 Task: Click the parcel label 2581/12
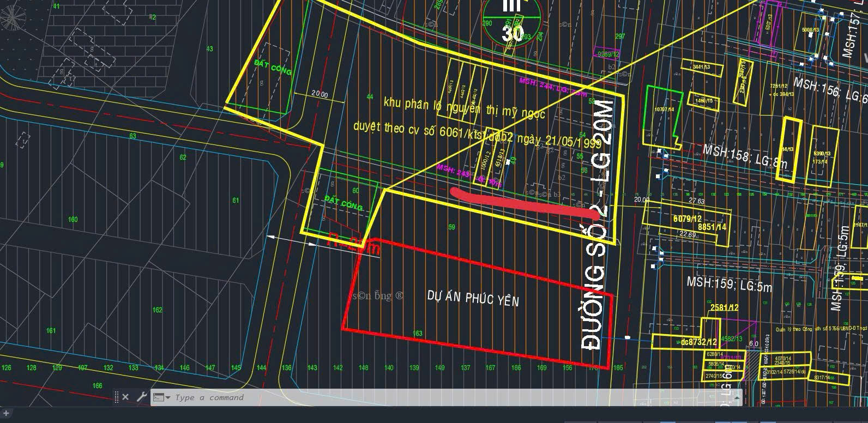pos(724,307)
